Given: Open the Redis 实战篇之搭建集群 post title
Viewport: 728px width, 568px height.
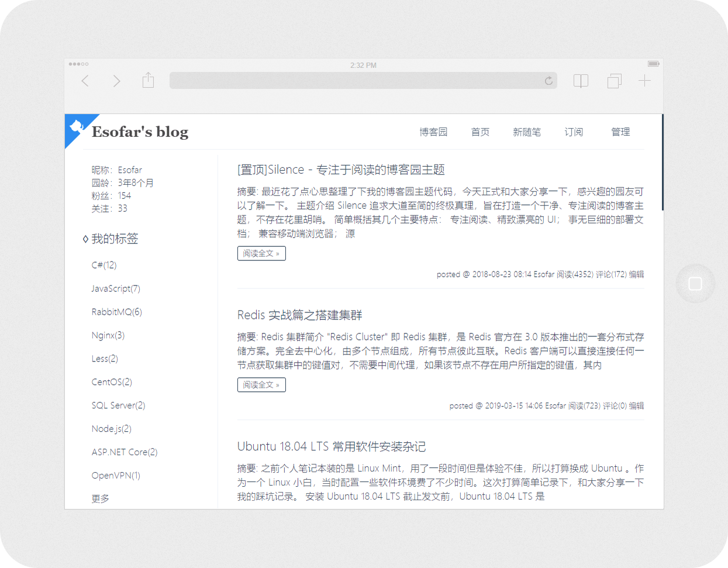Looking at the screenshot, I should tap(299, 315).
